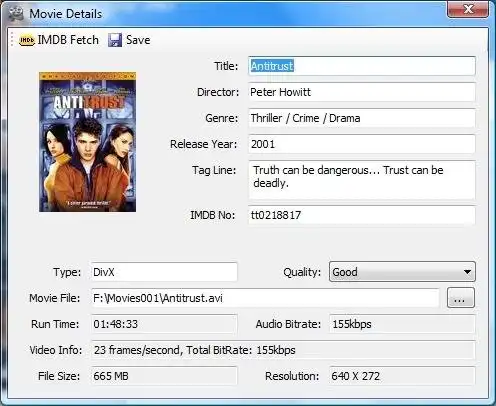Click the Director field with Peter Howitt
496x406 pixels.
[362, 92]
